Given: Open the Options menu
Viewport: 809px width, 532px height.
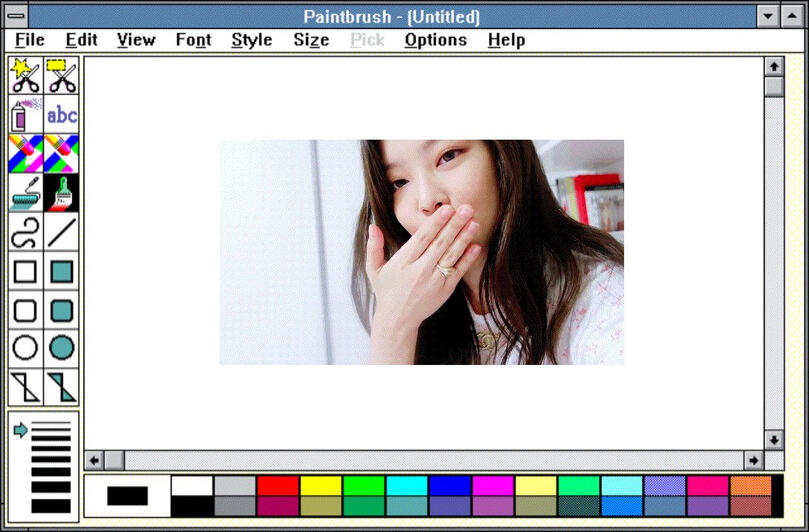Looking at the screenshot, I should 435,40.
